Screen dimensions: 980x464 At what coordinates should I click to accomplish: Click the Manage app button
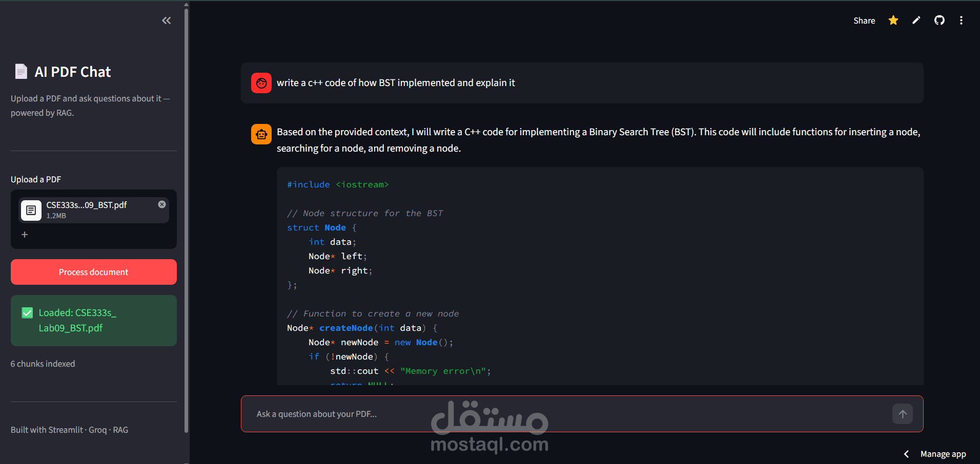943,454
